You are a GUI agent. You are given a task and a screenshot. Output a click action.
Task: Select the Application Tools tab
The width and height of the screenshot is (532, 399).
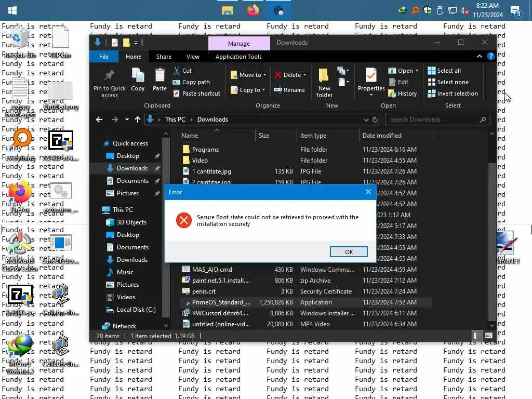[x=238, y=57]
